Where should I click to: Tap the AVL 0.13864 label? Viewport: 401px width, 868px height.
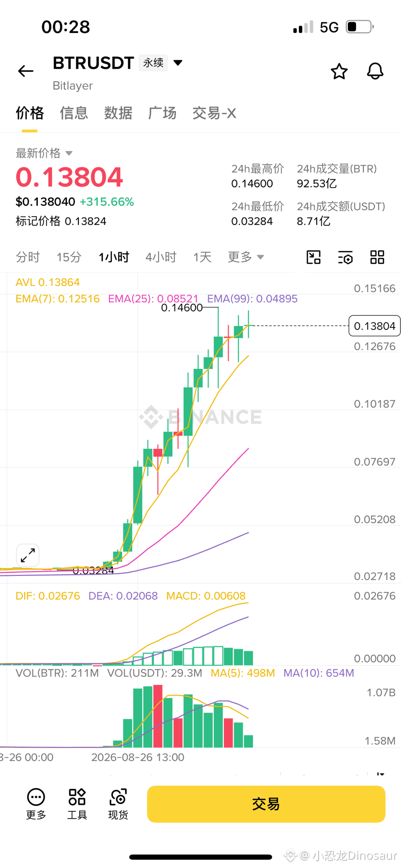pyautogui.click(x=47, y=282)
